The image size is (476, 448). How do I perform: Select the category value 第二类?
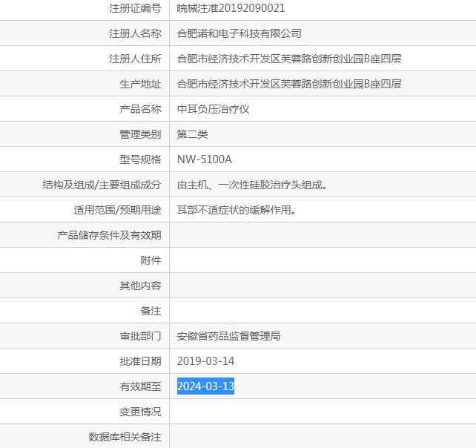[x=193, y=134]
